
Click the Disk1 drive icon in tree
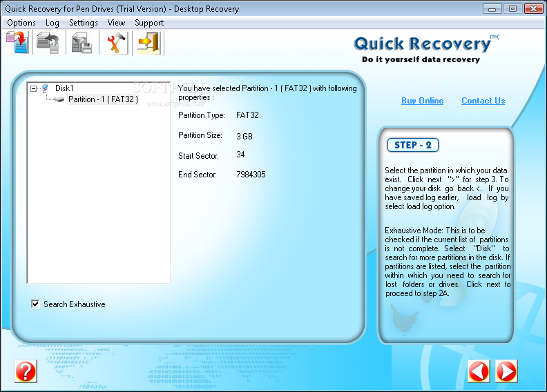pyautogui.click(x=45, y=88)
